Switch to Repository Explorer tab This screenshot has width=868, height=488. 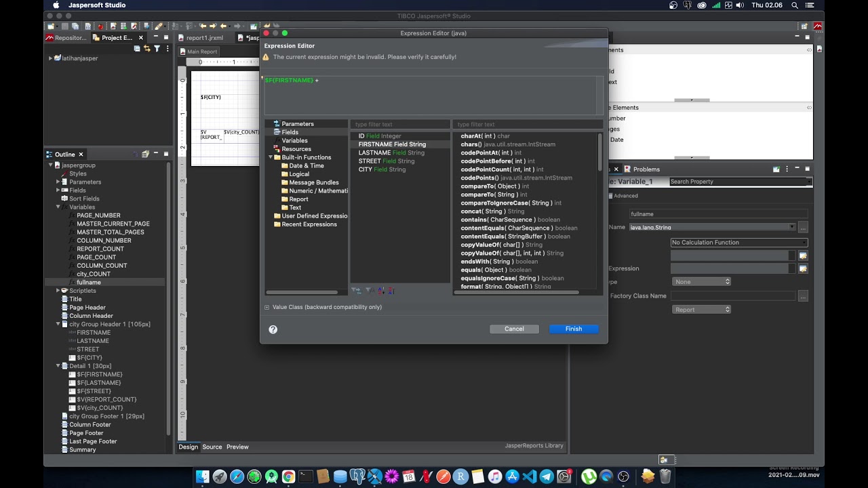66,38
